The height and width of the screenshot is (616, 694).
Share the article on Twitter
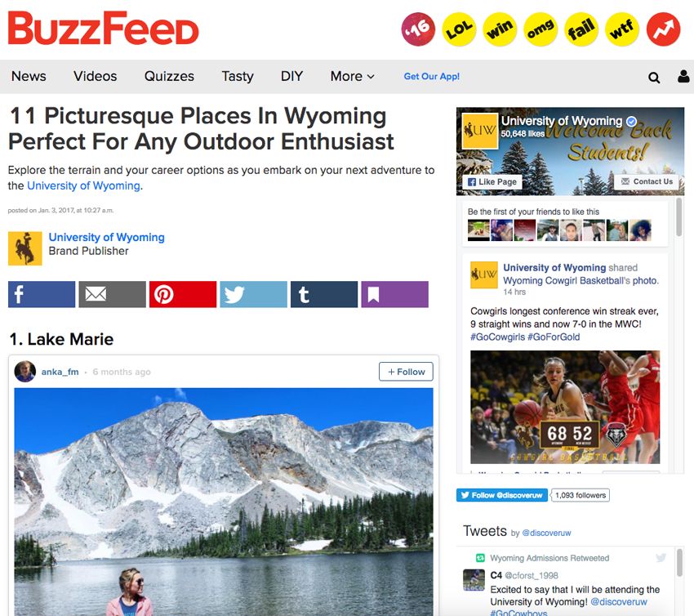coord(253,294)
